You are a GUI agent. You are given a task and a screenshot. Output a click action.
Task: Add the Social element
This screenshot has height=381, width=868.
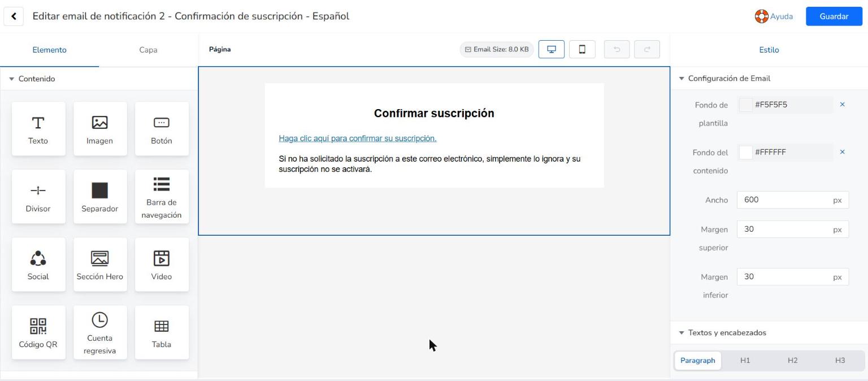pos(38,265)
